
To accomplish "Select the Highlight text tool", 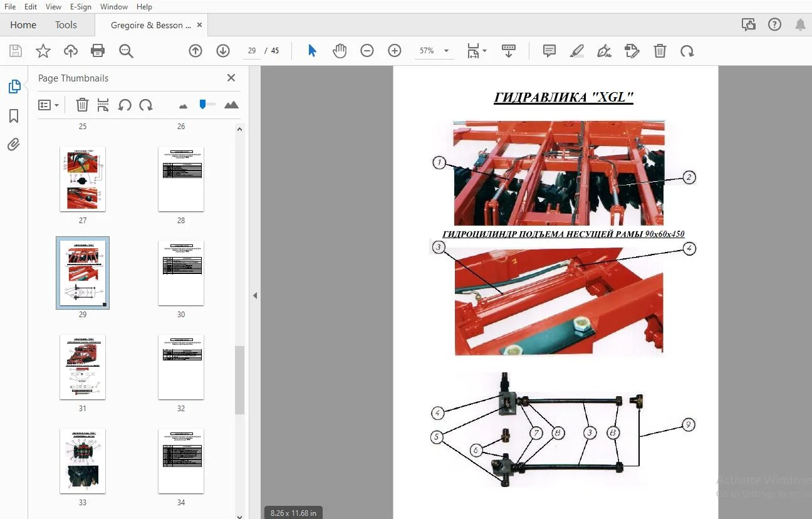I will point(577,51).
